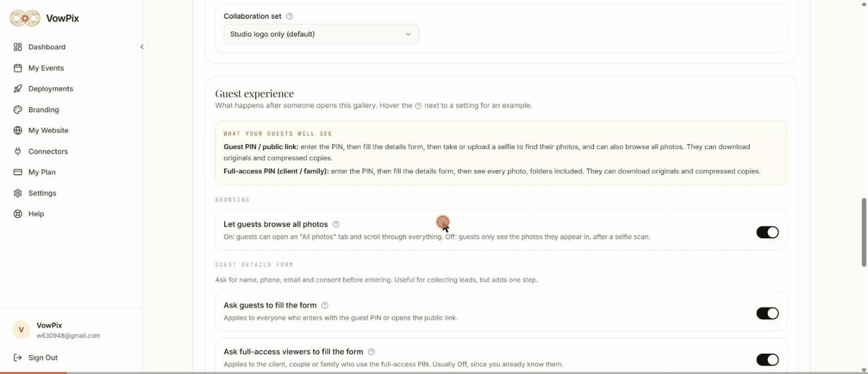
Task: Click help icon next to Collaboration set
Action: coord(289,16)
